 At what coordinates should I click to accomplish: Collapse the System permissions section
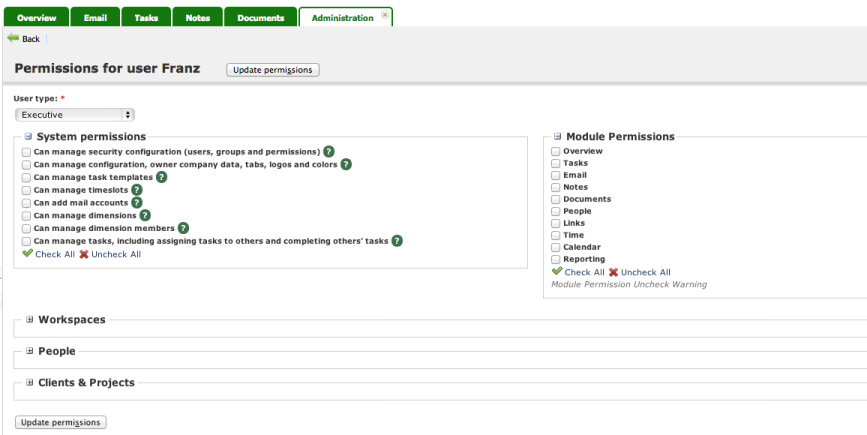click(x=28, y=137)
